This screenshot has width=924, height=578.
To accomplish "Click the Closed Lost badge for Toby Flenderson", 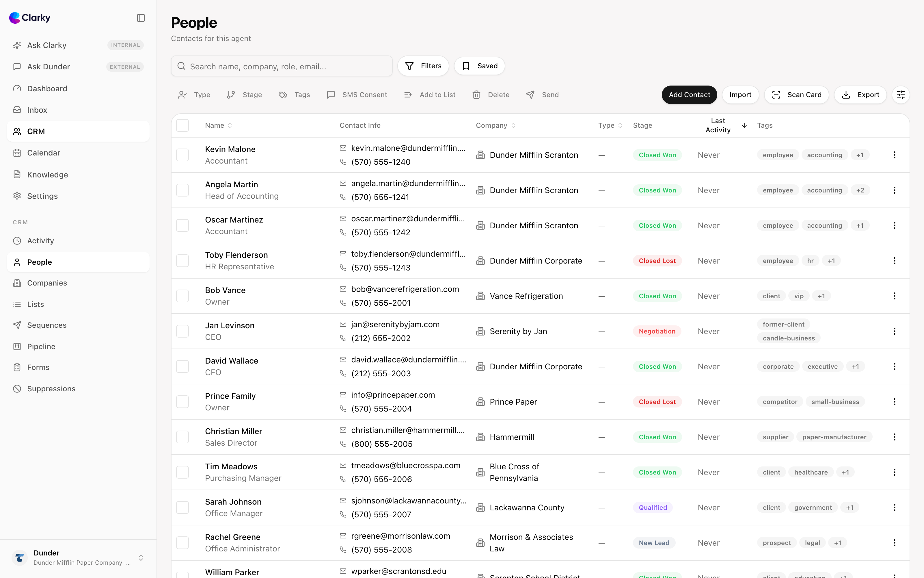I will tap(657, 261).
